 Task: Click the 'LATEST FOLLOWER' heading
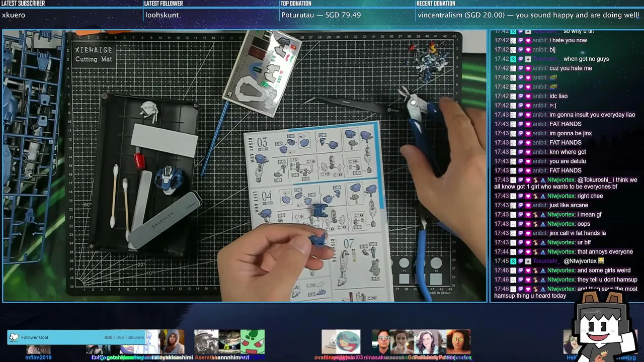164,4
